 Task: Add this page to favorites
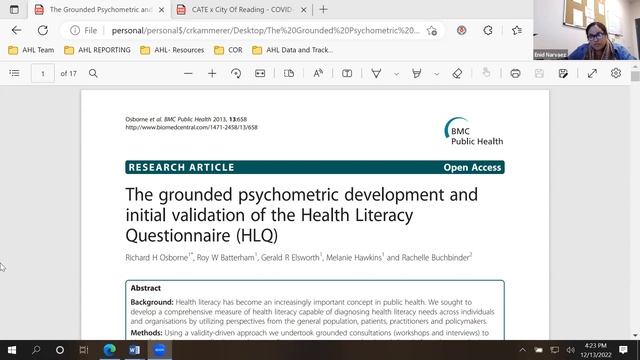click(x=432, y=31)
